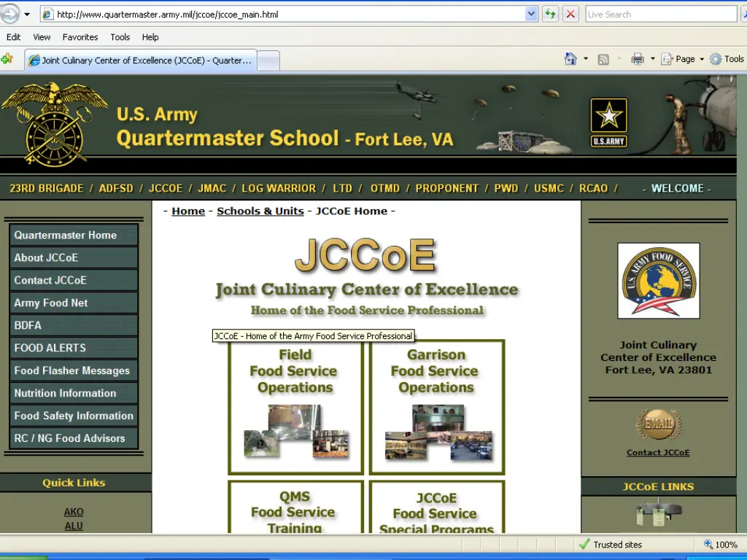Viewport: 747px width, 560px height.
Task: Open the AKO quick link
Action: click(74, 512)
